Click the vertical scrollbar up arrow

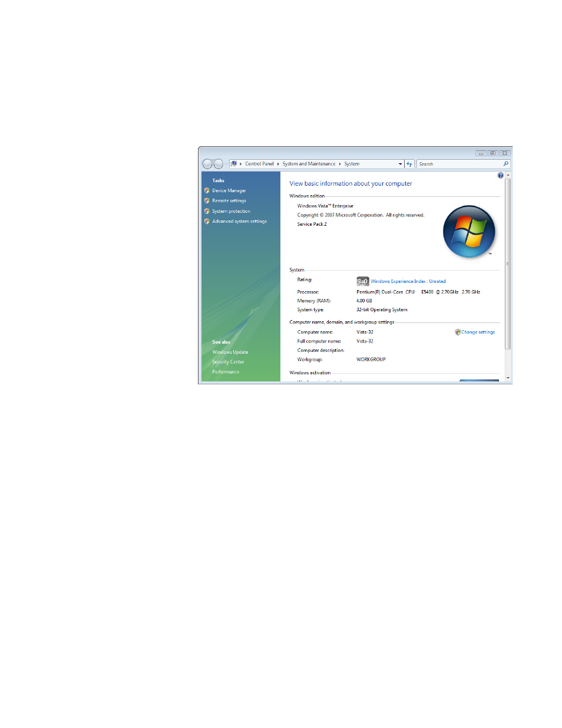(x=508, y=176)
